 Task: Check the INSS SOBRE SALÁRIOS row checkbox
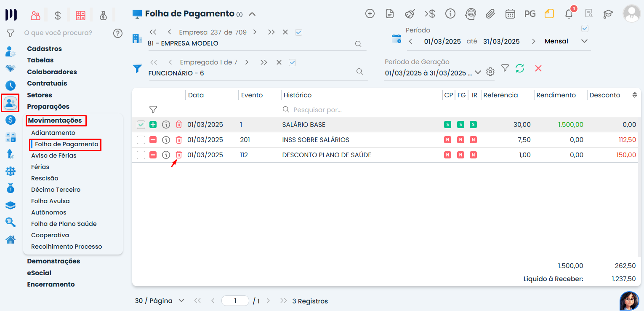pos(141,140)
